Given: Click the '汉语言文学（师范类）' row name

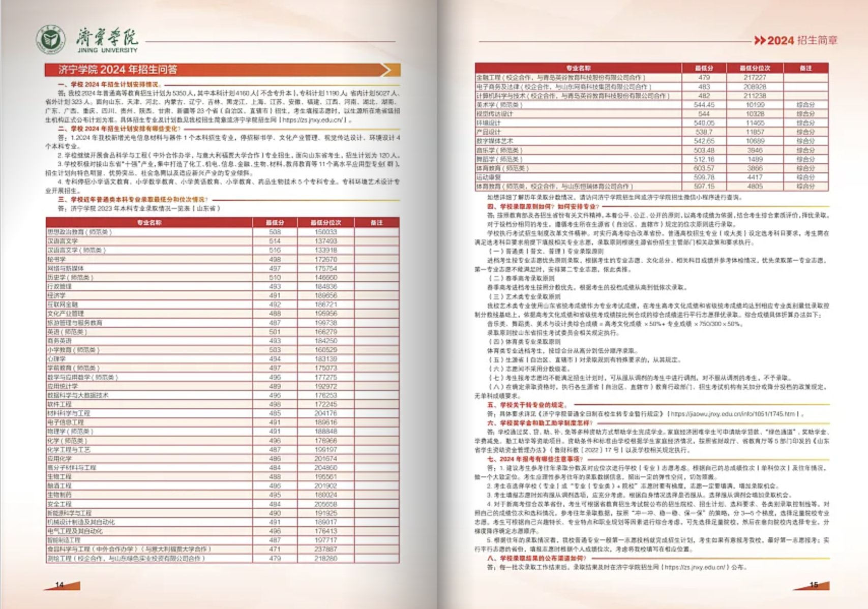Looking at the screenshot, I should pyautogui.click(x=76, y=250).
